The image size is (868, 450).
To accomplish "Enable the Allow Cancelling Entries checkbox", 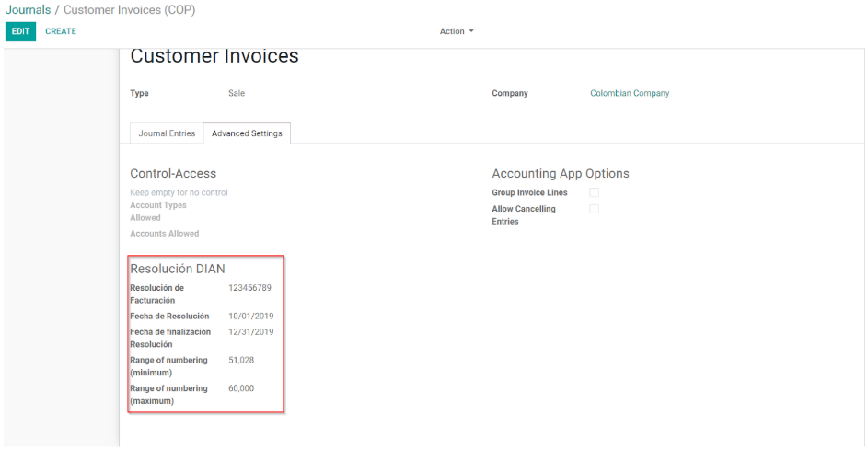I will [x=594, y=209].
